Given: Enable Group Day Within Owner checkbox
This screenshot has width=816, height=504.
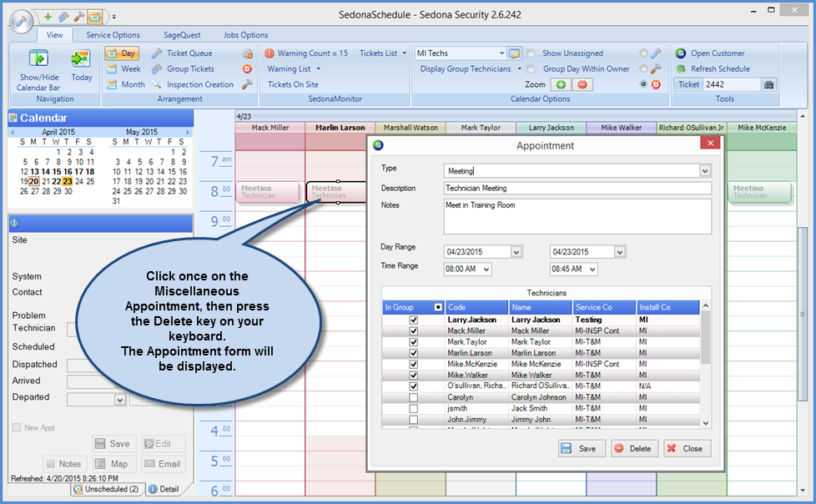Looking at the screenshot, I should tap(531, 68).
